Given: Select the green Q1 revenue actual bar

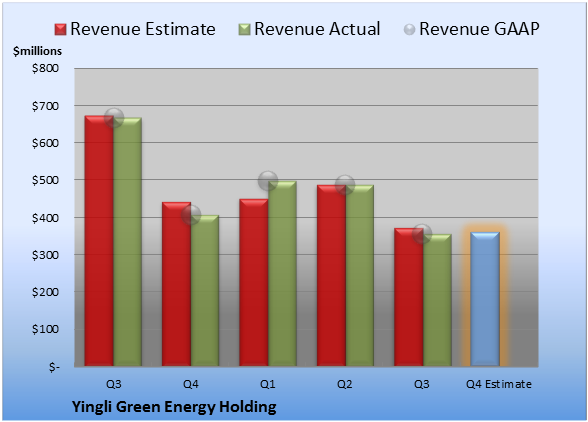Looking at the screenshot, I should click(x=282, y=274).
